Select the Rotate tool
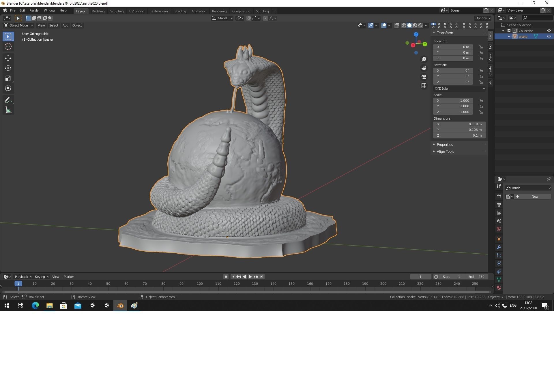The height and width of the screenshot is (392, 554). pyautogui.click(x=8, y=68)
